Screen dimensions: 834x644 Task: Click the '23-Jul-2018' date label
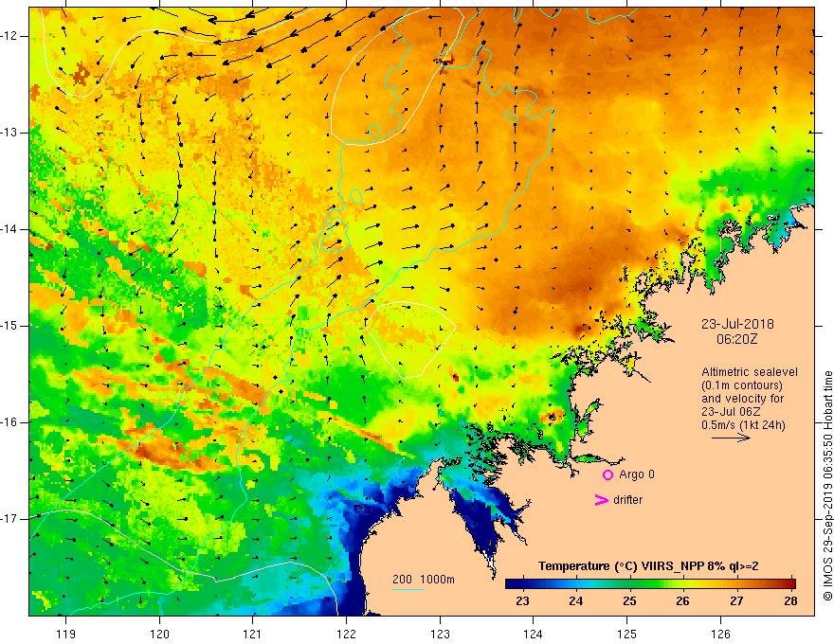[737, 324]
